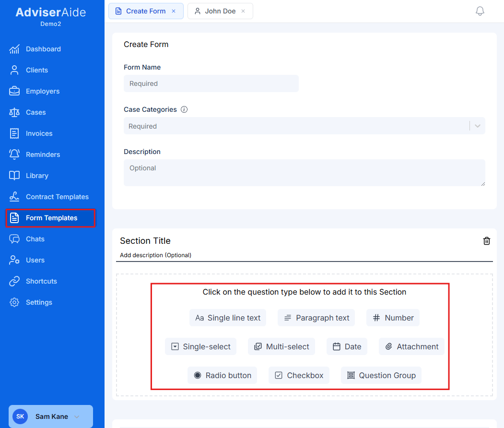This screenshot has height=428, width=504.
Task: Click the Case Categories info tooltip icon
Action: click(x=184, y=109)
